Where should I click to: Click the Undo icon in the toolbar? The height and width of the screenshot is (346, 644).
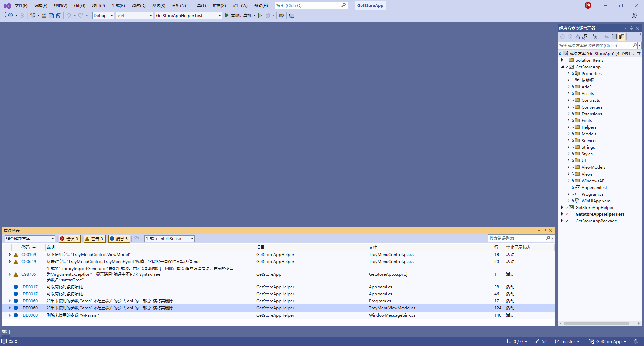(x=69, y=15)
